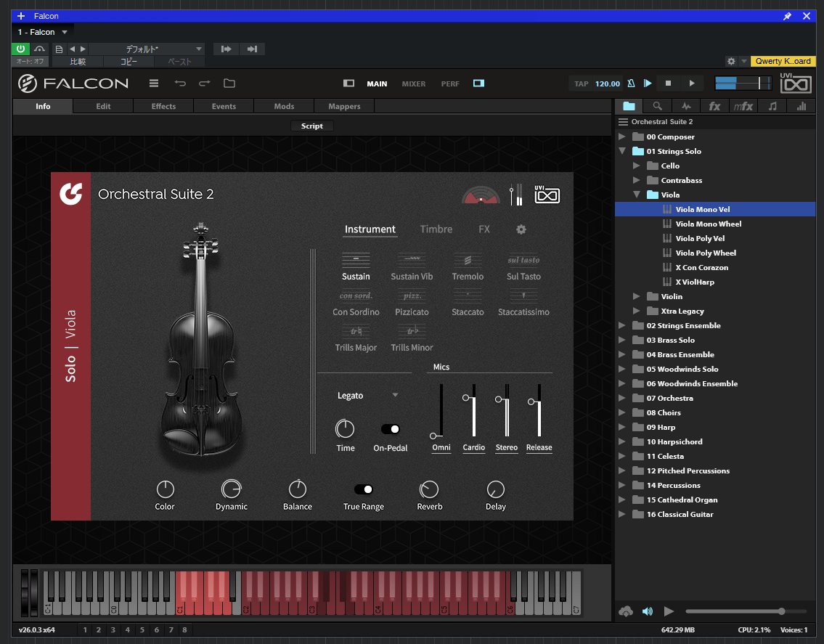The image size is (824, 644).
Task: Click the コピー copy button
Action: tap(129, 62)
